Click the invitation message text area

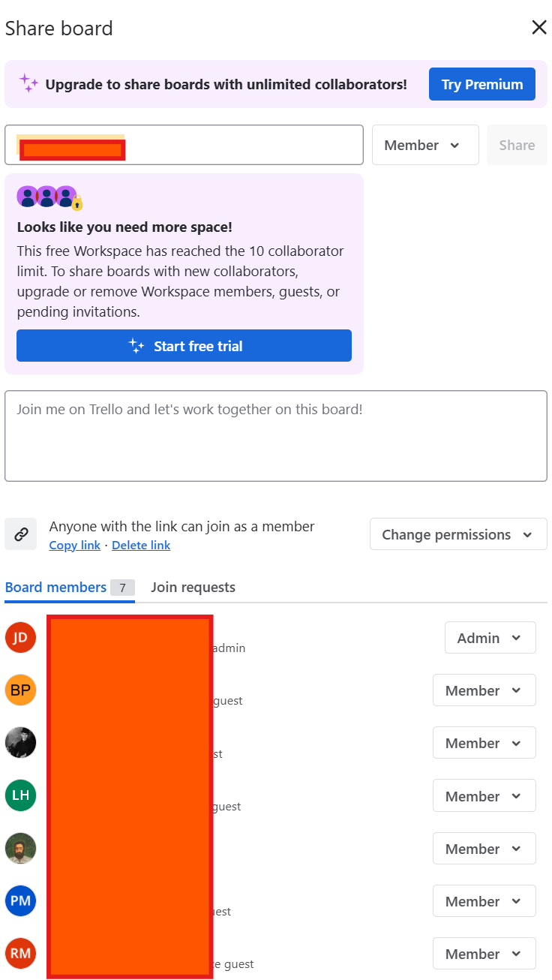[276, 435]
